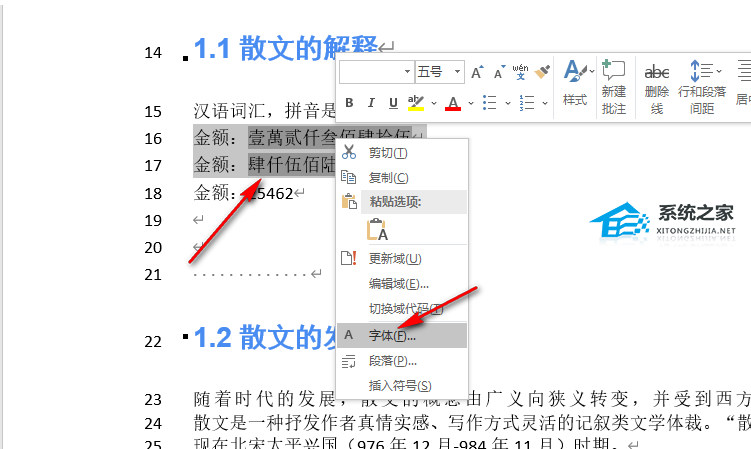This screenshot has height=449, width=751.
Task: Select 编辑域(E)... menu entry
Action: (x=402, y=284)
